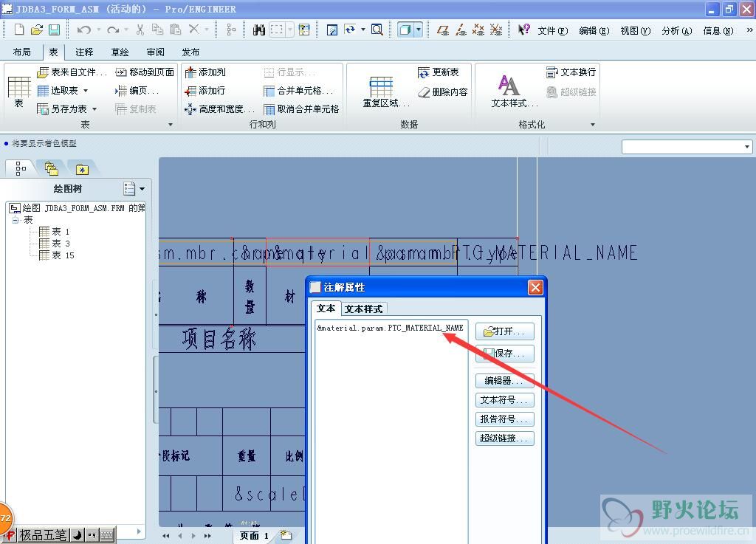Switch to the 注释 ribbon tab
The height and width of the screenshot is (544, 756).
84,52
